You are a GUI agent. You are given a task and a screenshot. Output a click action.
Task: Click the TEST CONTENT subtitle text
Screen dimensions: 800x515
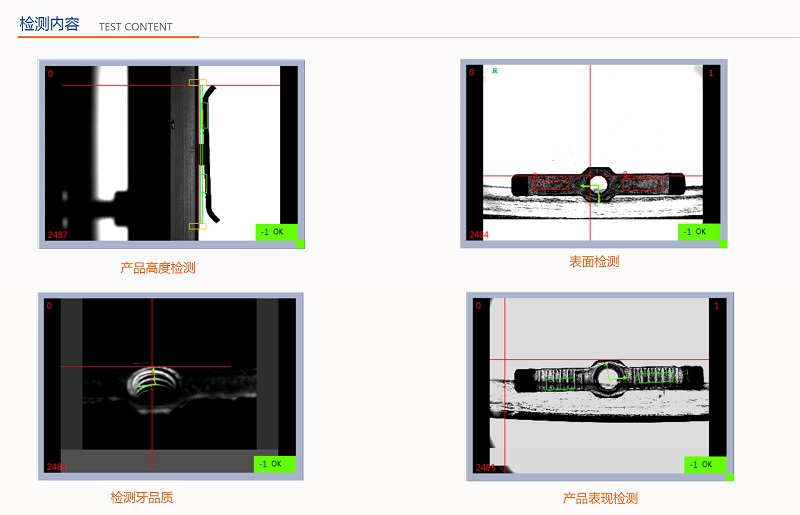click(x=135, y=27)
